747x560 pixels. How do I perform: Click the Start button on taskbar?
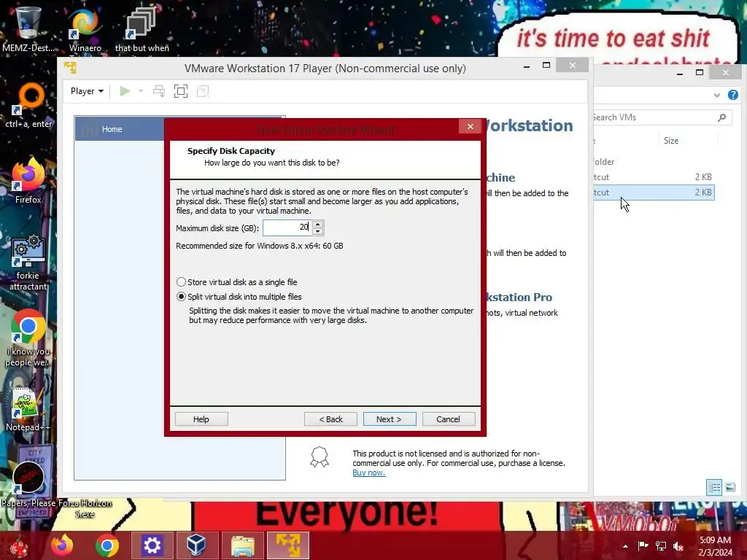coord(18,545)
